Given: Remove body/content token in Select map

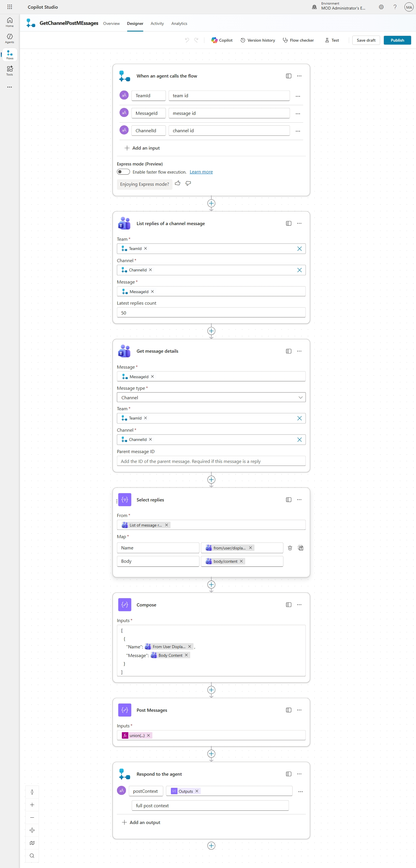Looking at the screenshot, I should [x=241, y=561].
